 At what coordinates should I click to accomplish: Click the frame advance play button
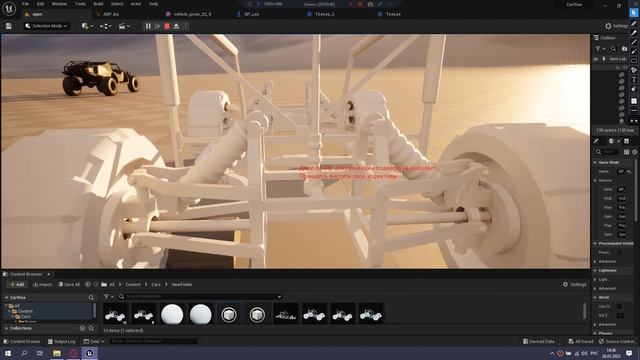pos(158,26)
